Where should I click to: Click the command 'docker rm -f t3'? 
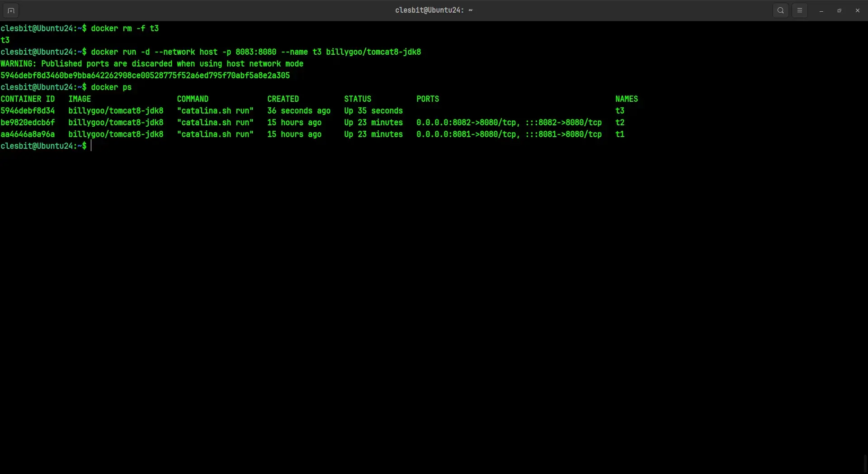click(125, 28)
